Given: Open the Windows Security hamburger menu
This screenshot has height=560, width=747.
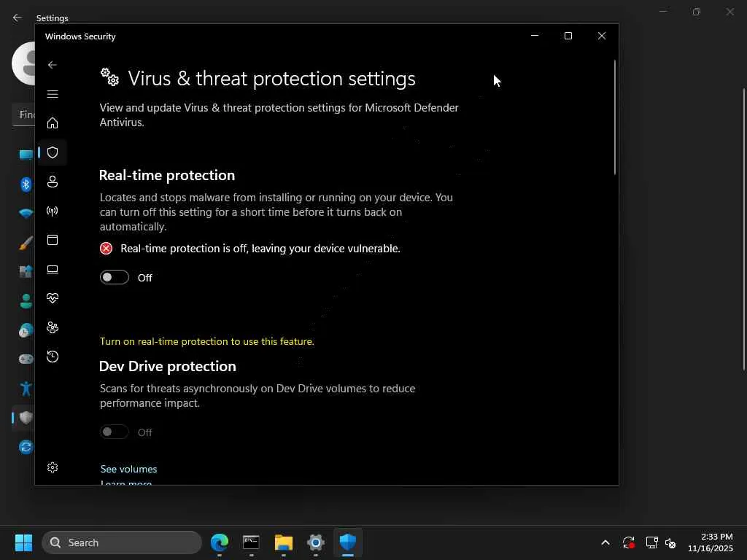Looking at the screenshot, I should point(53,94).
